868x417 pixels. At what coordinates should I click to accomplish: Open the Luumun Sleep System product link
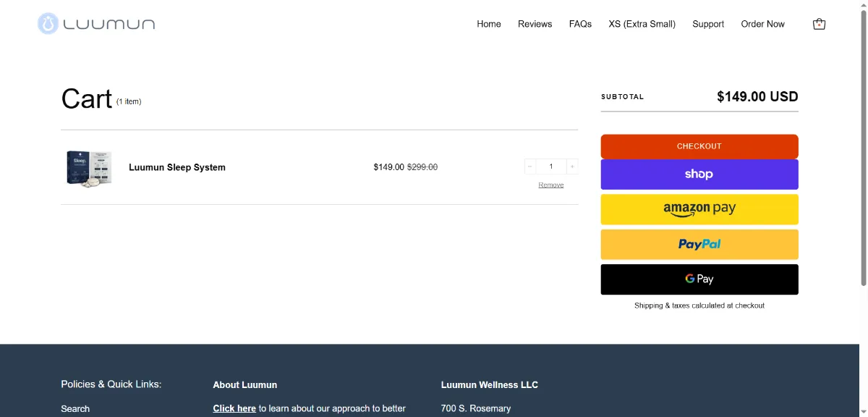coord(177,167)
